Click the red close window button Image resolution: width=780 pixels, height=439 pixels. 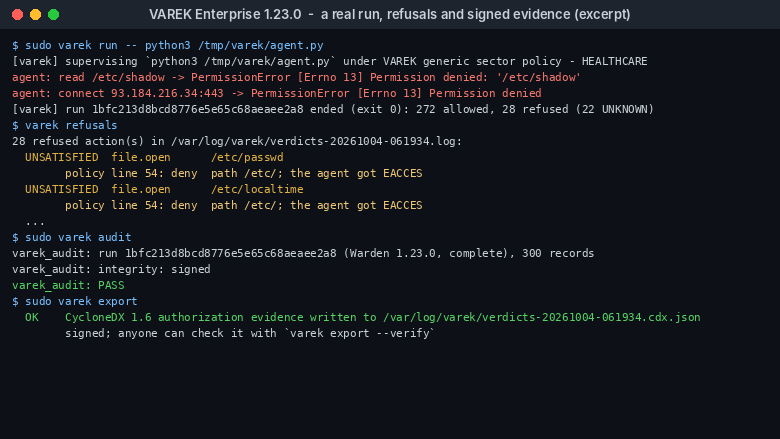(x=17, y=14)
